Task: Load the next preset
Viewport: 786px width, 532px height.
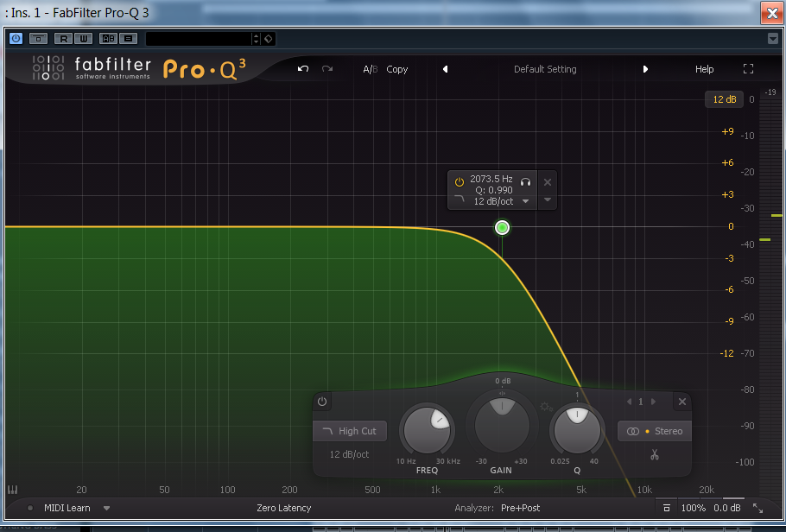Action: (645, 69)
